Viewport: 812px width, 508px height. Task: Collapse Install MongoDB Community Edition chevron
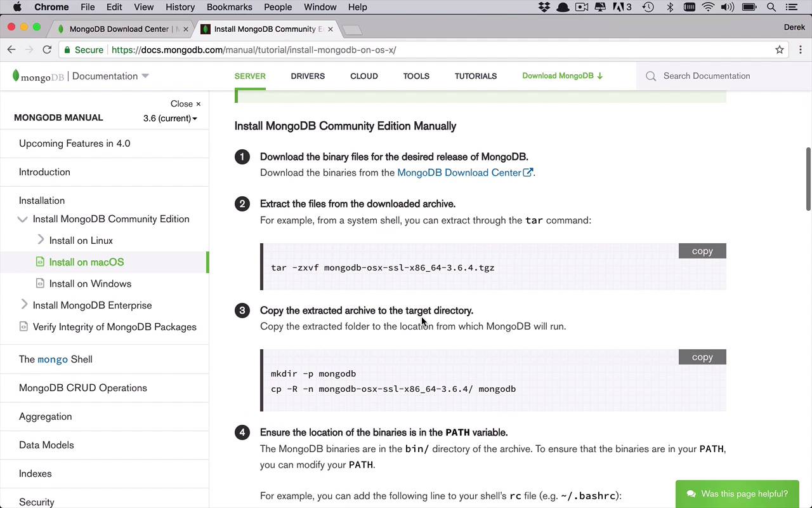(22, 219)
